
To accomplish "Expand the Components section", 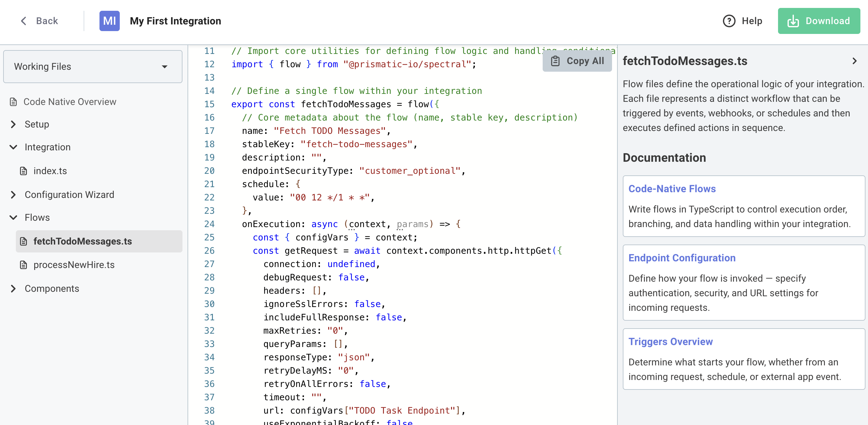I will (14, 288).
